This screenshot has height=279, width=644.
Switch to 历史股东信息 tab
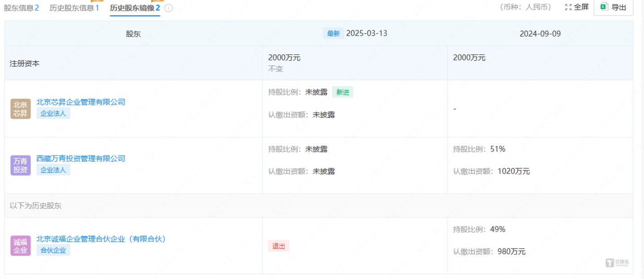pyautogui.click(x=74, y=8)
